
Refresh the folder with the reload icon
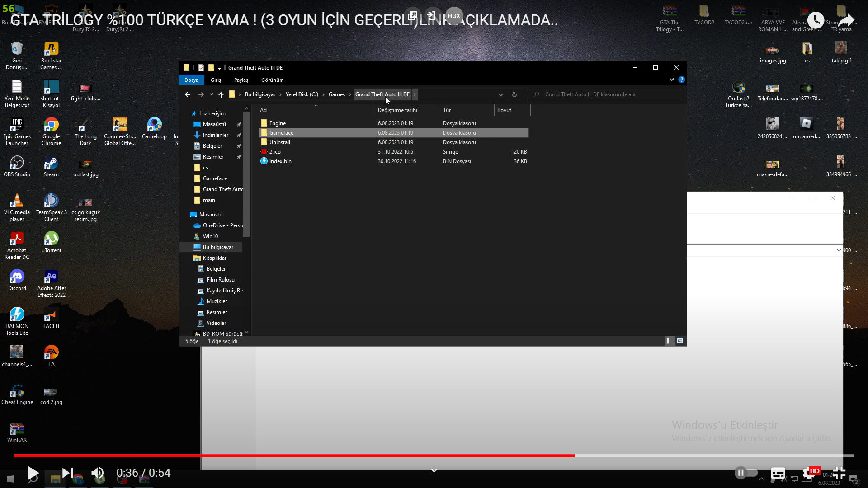coord(514,94)
